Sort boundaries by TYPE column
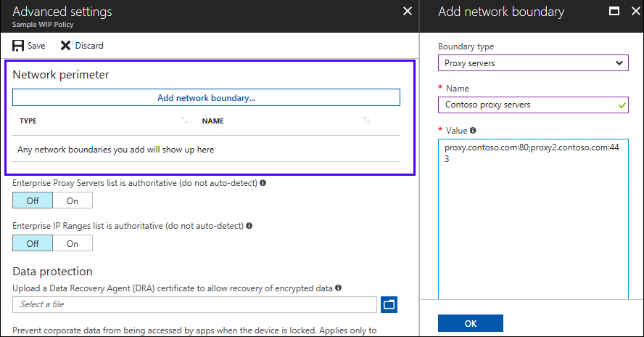Screen dimensions: 644x337 coord(184,121)
